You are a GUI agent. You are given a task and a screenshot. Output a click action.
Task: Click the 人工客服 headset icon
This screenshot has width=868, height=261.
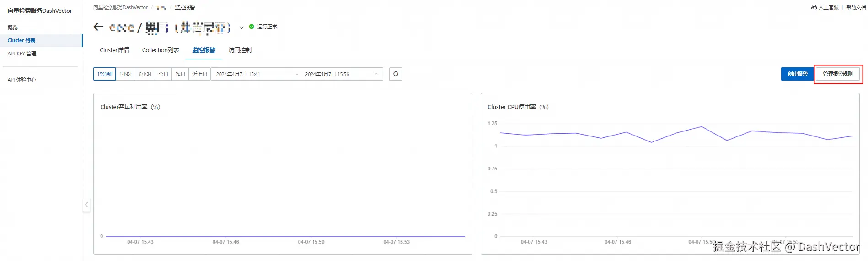click(x=814, y=7)
